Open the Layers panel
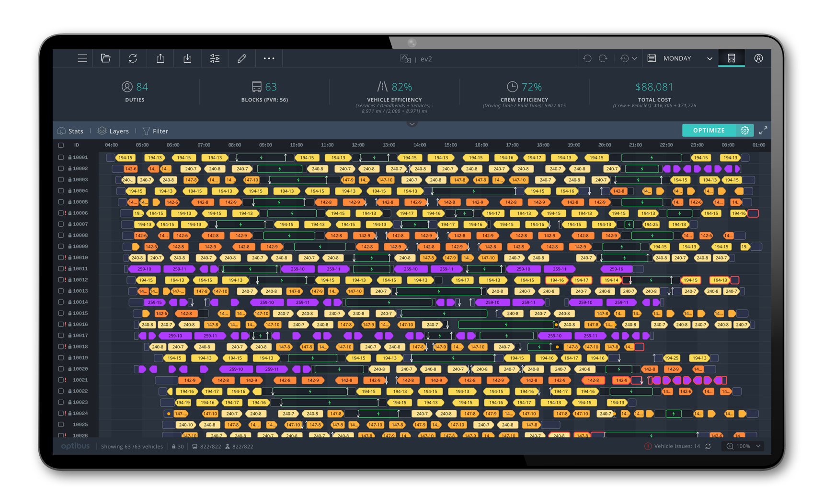The image size is (824, 504). pyautogui.click(x=114, y=131)
